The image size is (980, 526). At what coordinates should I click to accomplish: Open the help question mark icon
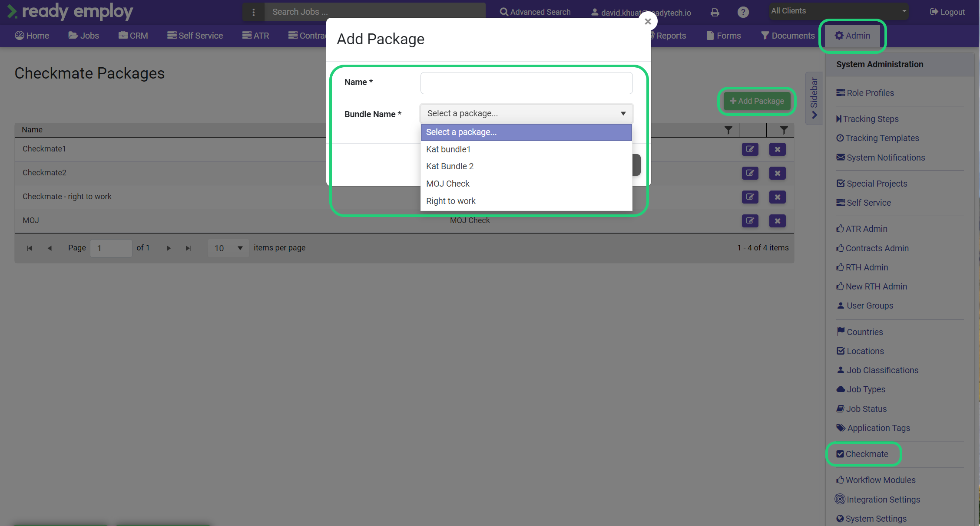click(x=743, y=12)
